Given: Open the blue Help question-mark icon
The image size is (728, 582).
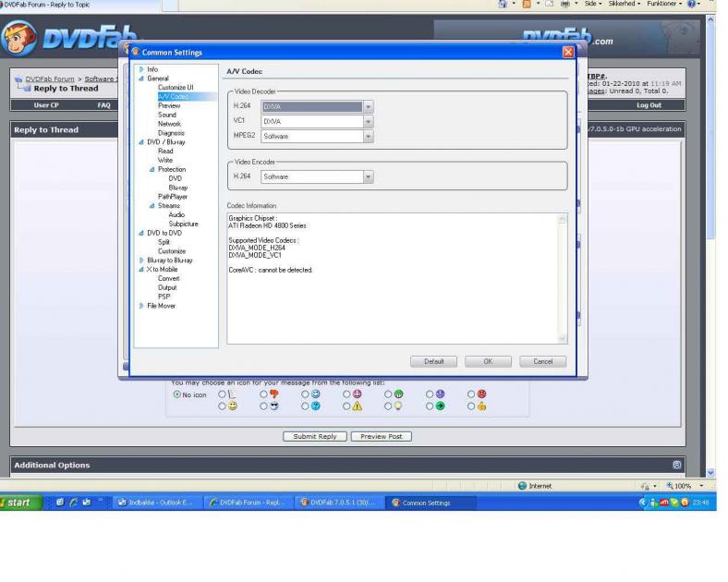Looking at the screenshot, I should click(x=691, y=4).
